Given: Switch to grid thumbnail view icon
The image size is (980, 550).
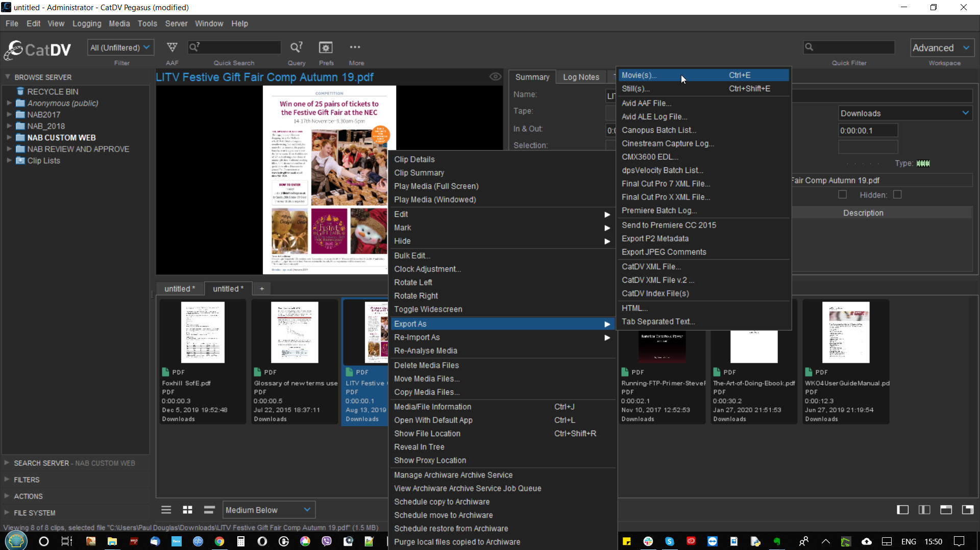Looking at the screenshot, I should [188, 510].
